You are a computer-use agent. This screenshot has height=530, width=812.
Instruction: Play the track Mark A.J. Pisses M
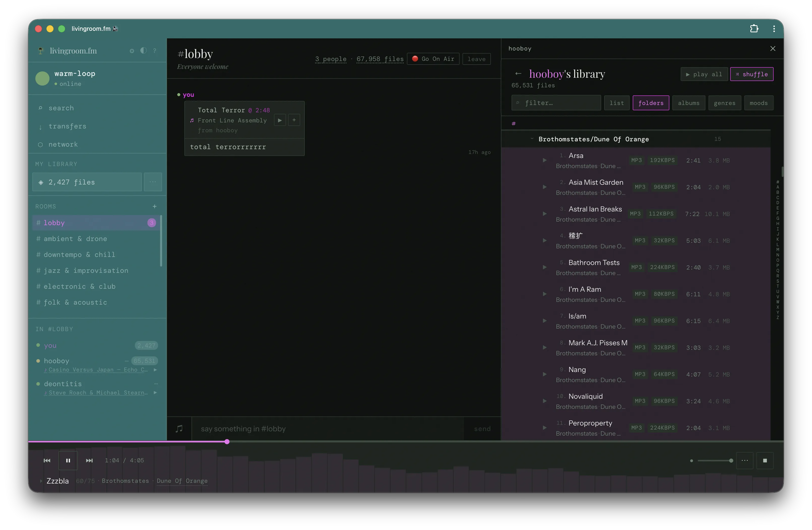[545, 348]
